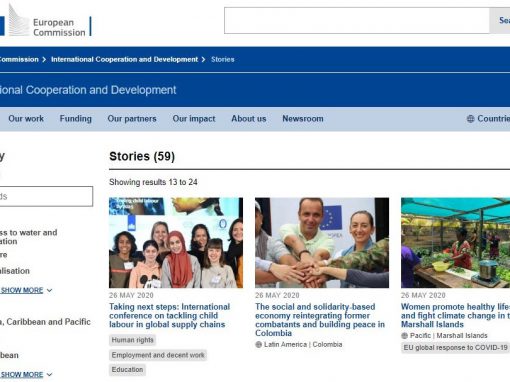The width and height of the screenshot is (510, 382).
Task: Focus the keywords filter text box
Action: click(46, 196)
